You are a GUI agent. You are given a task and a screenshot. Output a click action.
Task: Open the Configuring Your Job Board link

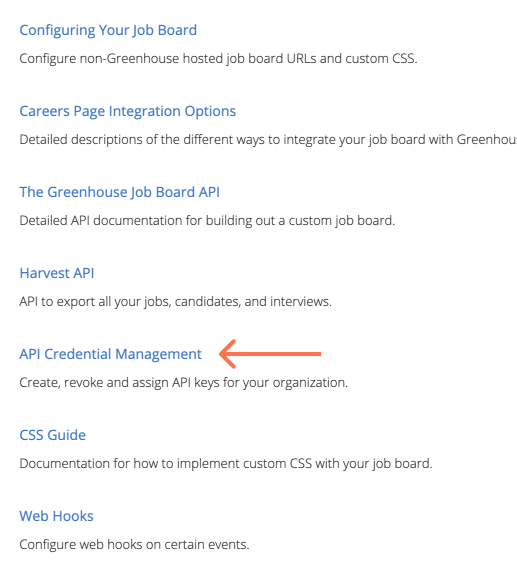(x=108, y=31)
